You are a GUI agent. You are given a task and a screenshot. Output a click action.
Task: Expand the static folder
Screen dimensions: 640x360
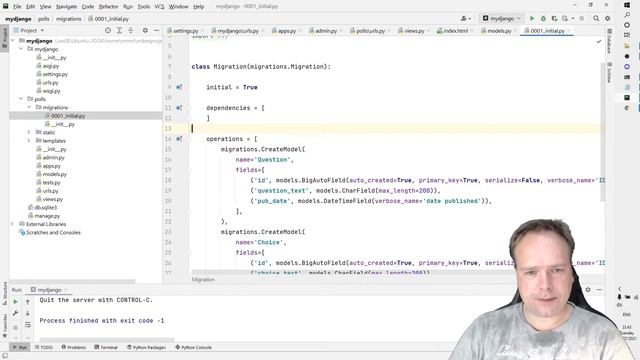tap(29, 132)
